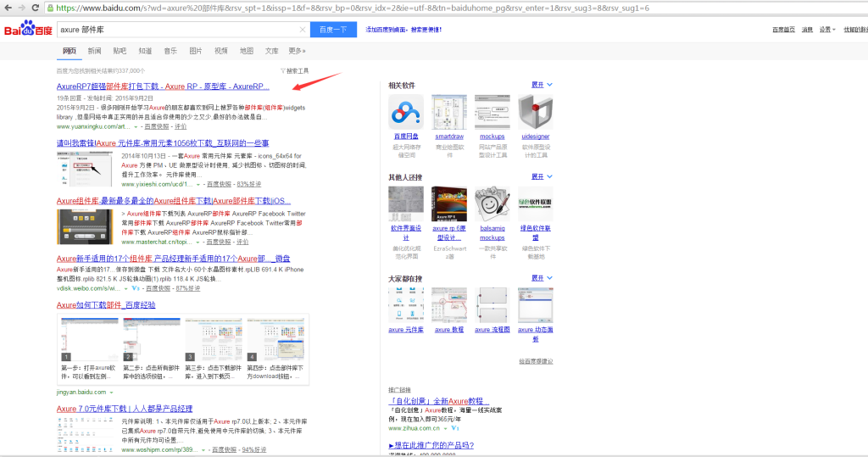Expand the 相关软件 section with 展开
This screenshot has height=457, width=868.
coord(542,85)
